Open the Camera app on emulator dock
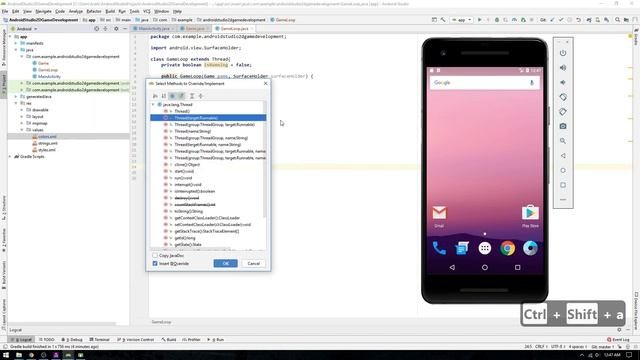The image size is (640, 360). pos(530,248)
